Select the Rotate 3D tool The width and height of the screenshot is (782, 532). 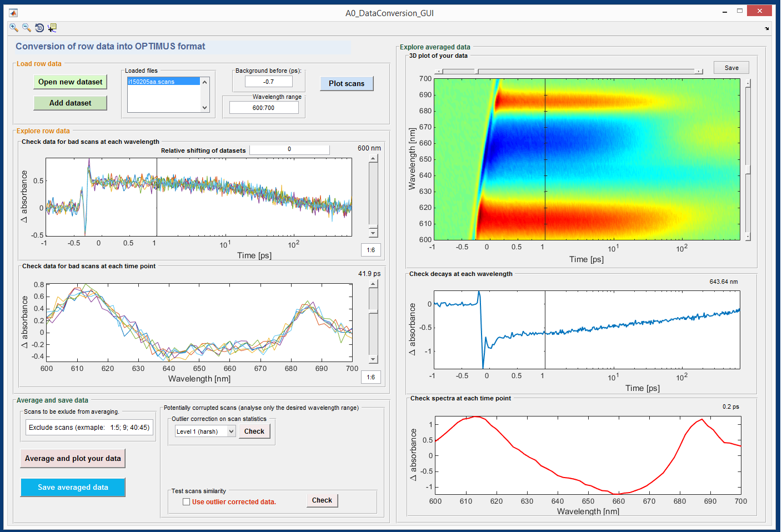click(x=39, y=27)
